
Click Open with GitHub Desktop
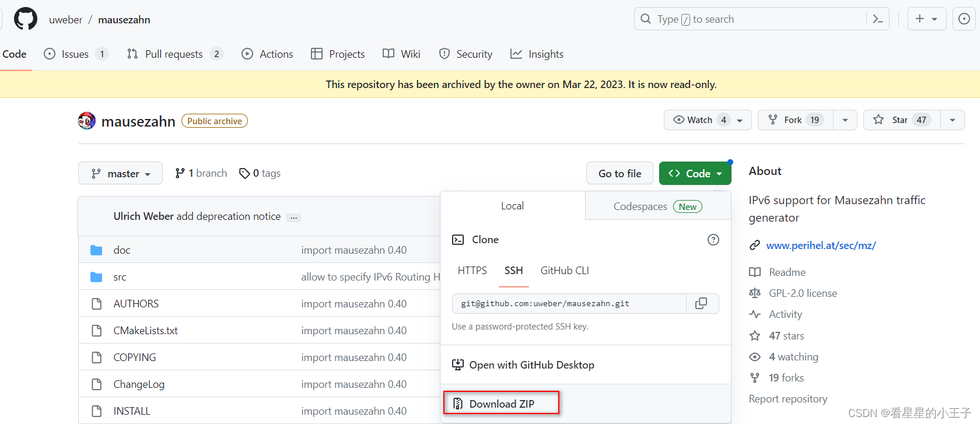(531, 365)
